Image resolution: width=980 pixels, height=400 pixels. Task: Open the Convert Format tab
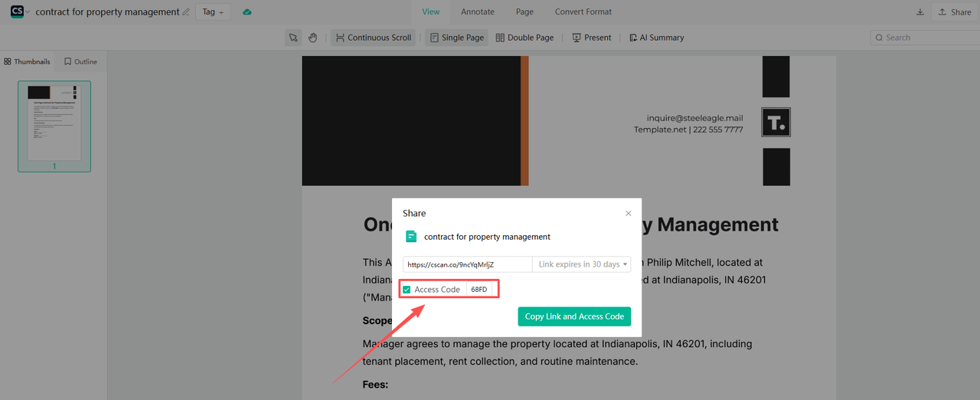coord(583,11)
